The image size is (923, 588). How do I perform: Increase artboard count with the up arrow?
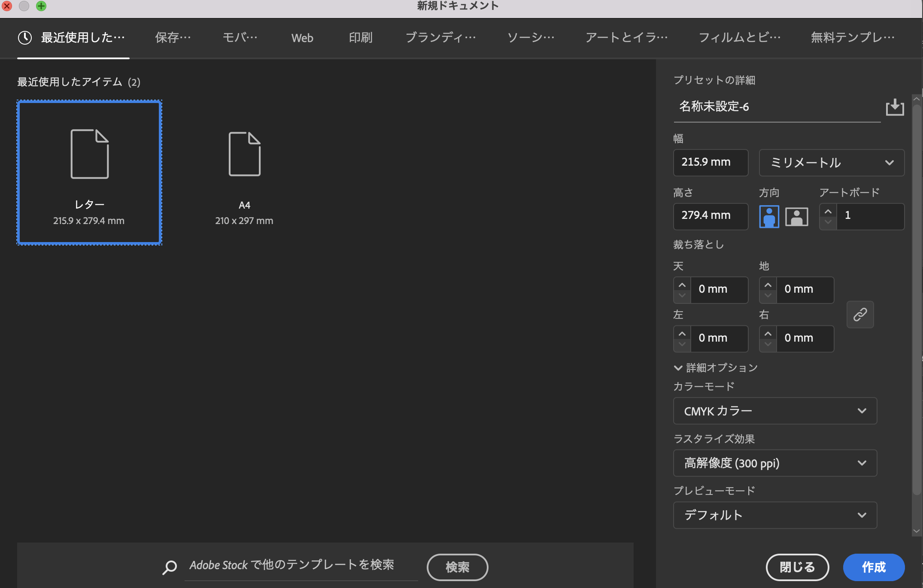(x=828, y=211)
